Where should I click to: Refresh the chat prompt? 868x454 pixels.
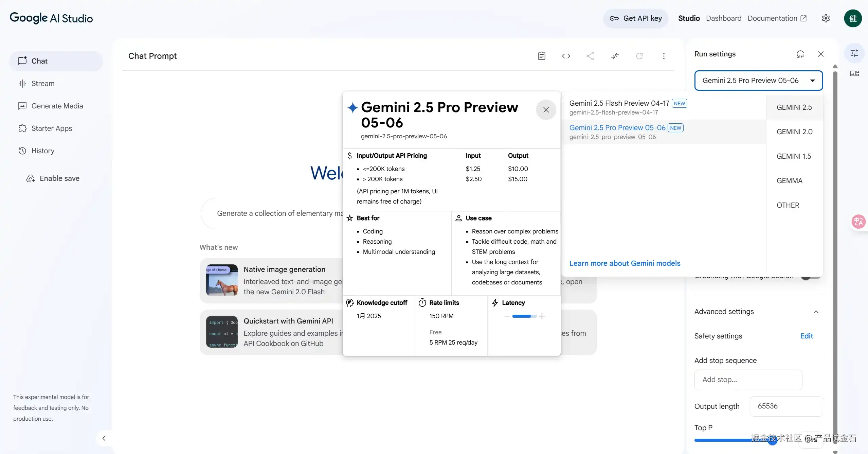[639, 56]
